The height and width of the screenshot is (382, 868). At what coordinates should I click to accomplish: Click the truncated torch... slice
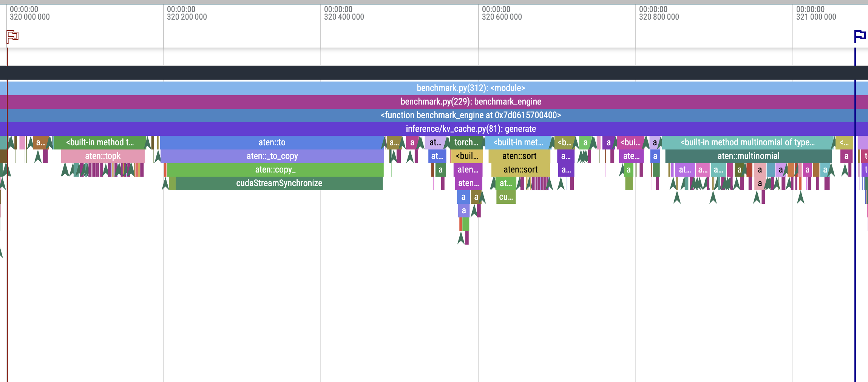tap(466, 142)
